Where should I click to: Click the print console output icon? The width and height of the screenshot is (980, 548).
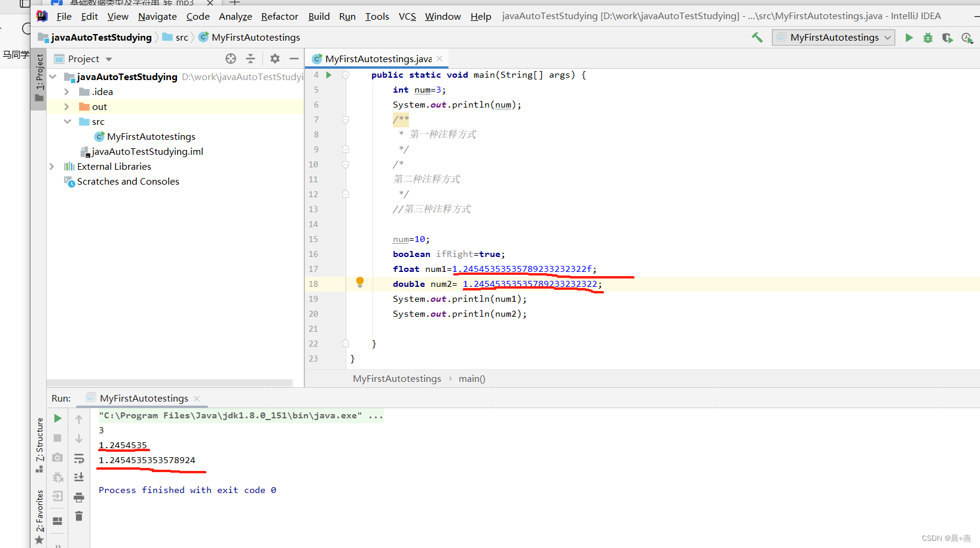pyautogui.click(x=79, y=497)
